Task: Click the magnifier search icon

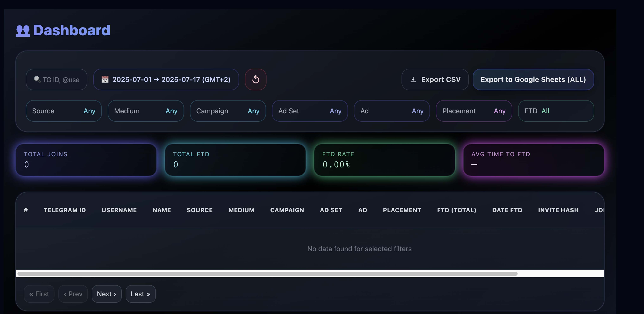Action: [37, 79]
